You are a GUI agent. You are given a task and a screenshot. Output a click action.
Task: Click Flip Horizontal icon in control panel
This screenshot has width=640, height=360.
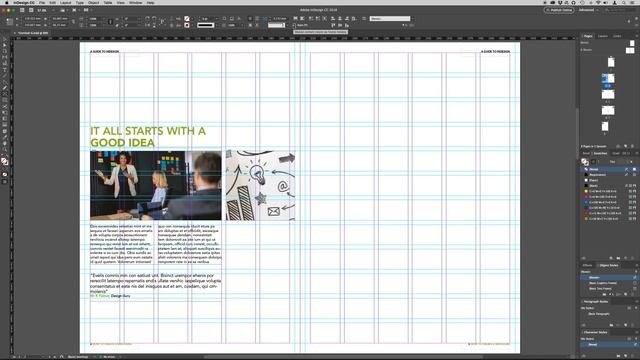point(147,25)
